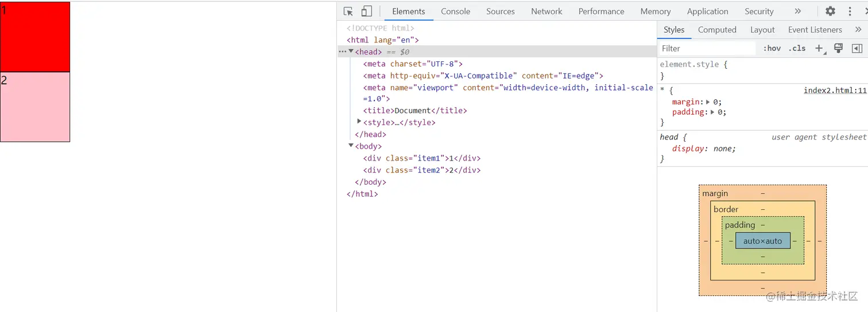Screen dimensions: 868x312
Task: Open the Performance tab
Action: (601, 11)
